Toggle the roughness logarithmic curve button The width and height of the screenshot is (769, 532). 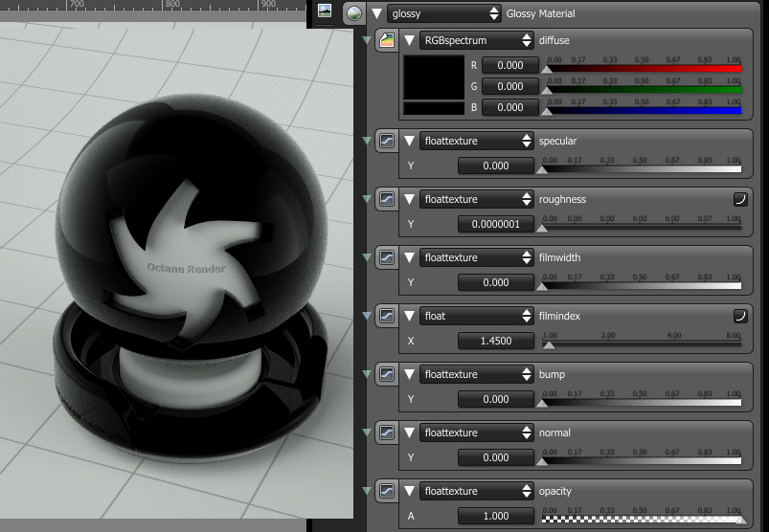pyautogui.click(x=740, y=199)
